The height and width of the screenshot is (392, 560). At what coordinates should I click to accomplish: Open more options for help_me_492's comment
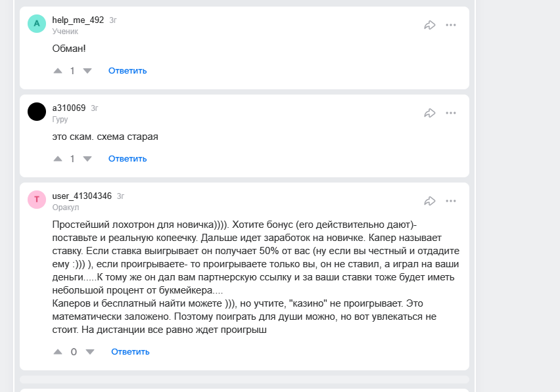click(x=451, y=25)
